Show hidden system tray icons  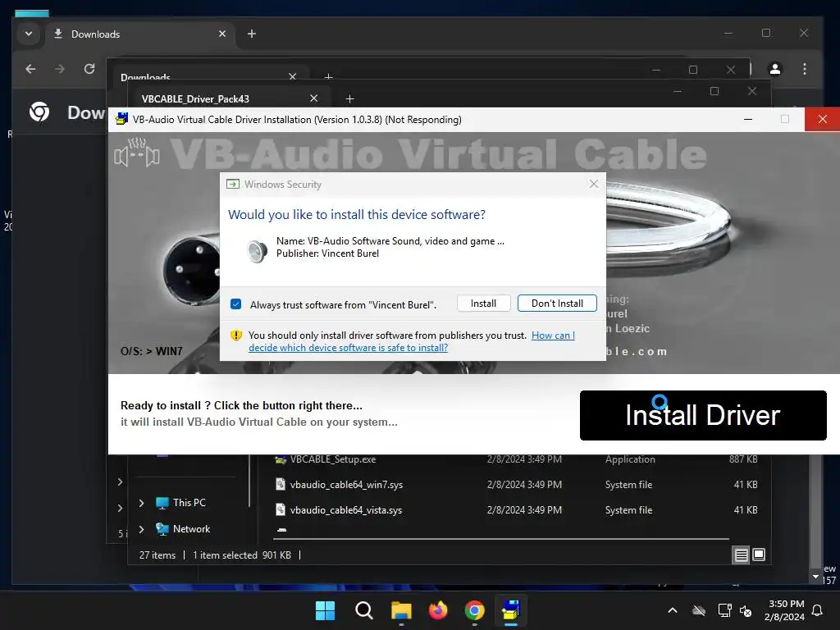[x=673, y=610]
